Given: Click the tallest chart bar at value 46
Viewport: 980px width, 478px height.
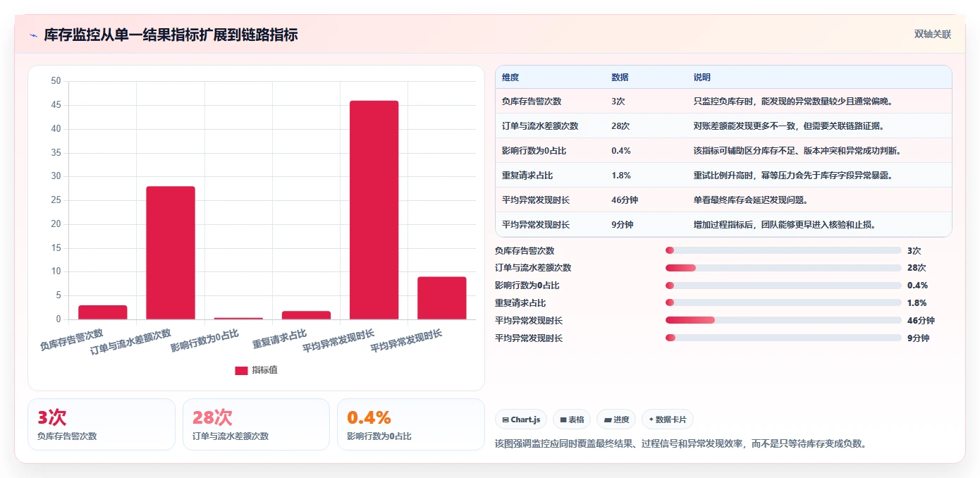Looking at the screenshot, I should click(x=374, y=210).
